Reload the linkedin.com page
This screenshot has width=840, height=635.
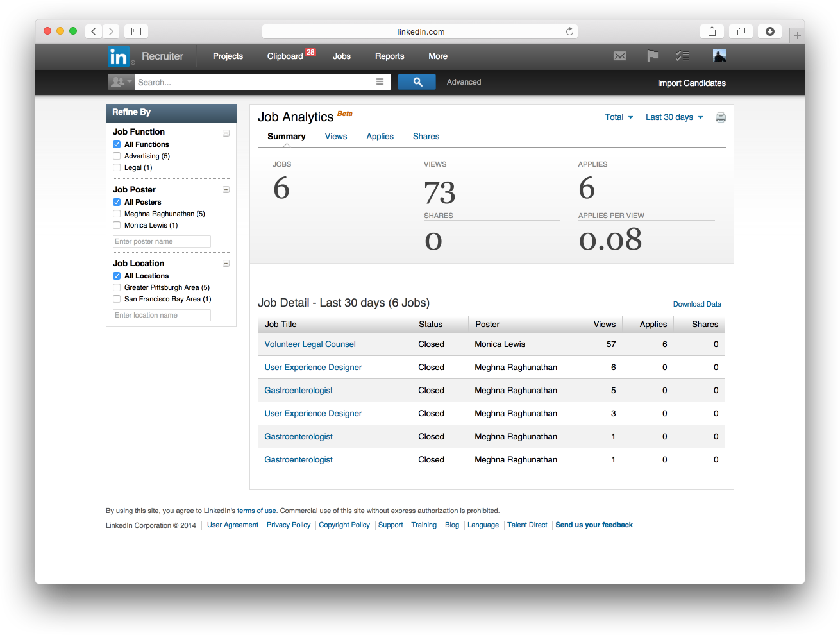pos(569,31)
